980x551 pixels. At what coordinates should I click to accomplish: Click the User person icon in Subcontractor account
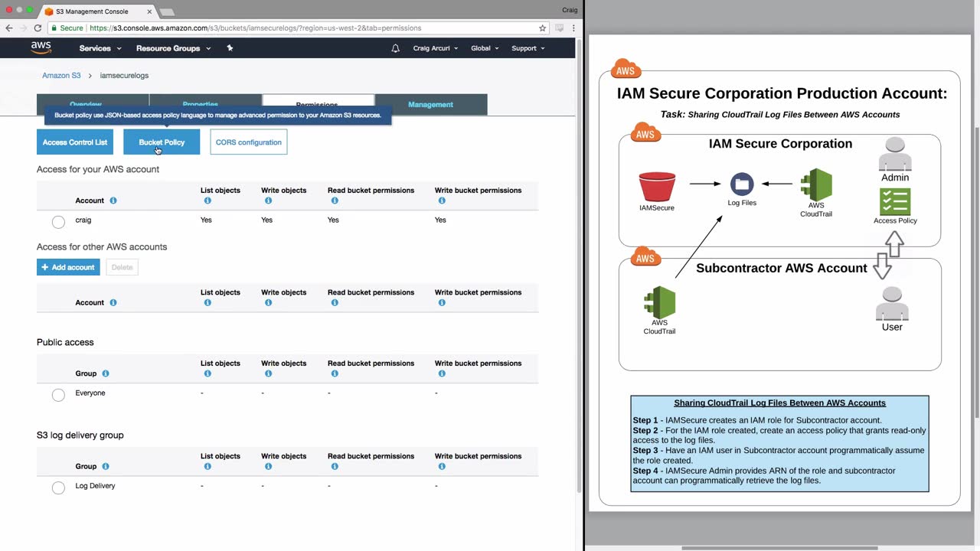(x=892, y=304)
